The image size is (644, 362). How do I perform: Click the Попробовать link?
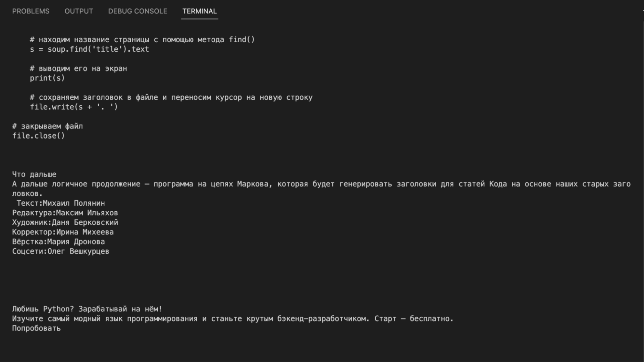(x=36, y=328)
